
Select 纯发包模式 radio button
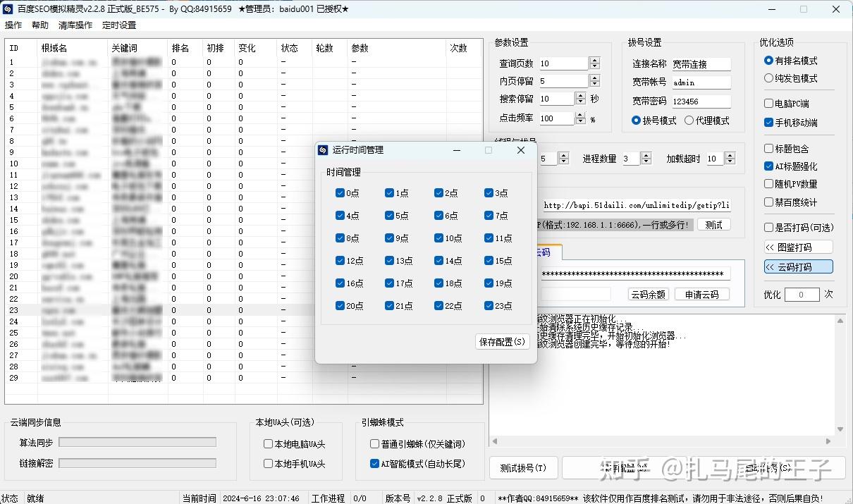pos(769,78)
